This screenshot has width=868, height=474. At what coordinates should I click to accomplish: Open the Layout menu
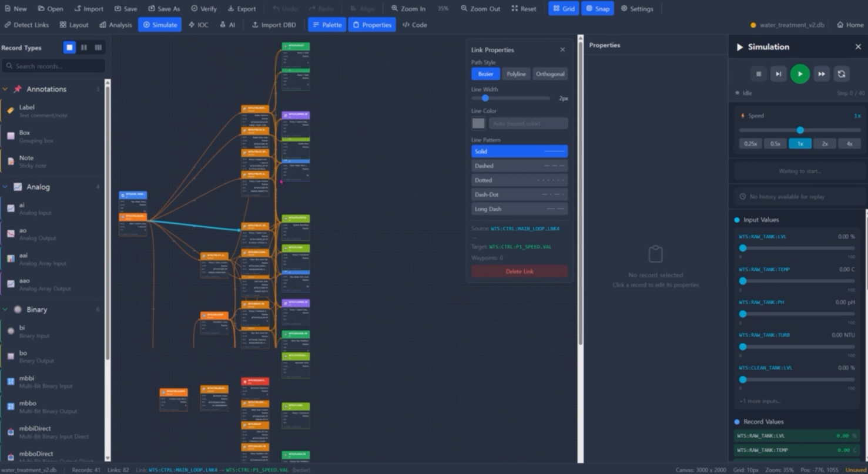coord(74,25)
